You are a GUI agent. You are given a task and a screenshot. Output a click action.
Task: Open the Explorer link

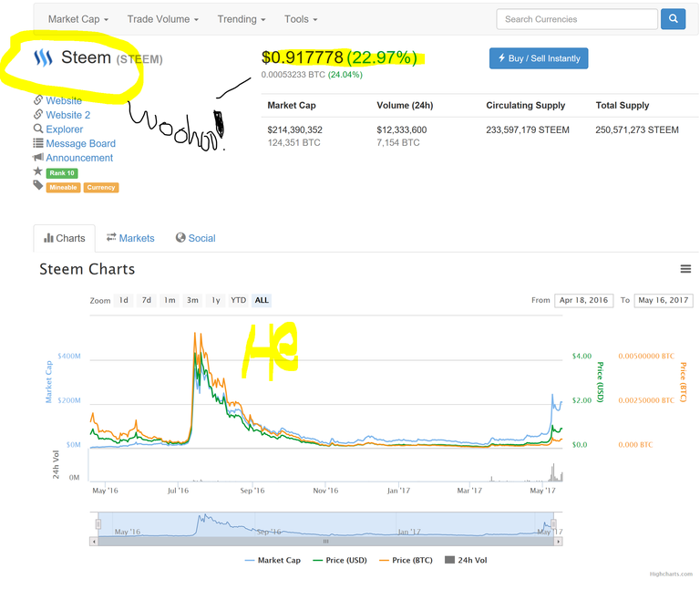(x=65, y=129)
